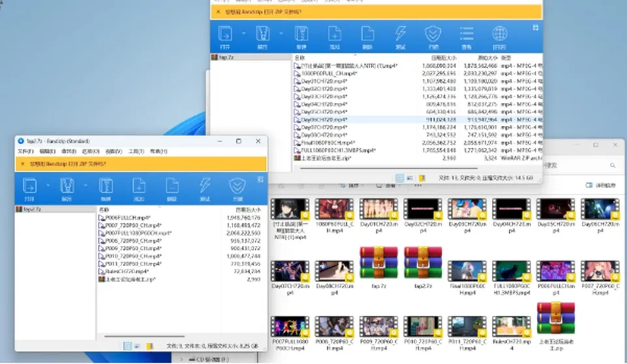The width and height of the screenshot is (627, 364).
Task: Select fap.7z archive in Explorer window
Action: pyautogui.click(x=379, y=267)
